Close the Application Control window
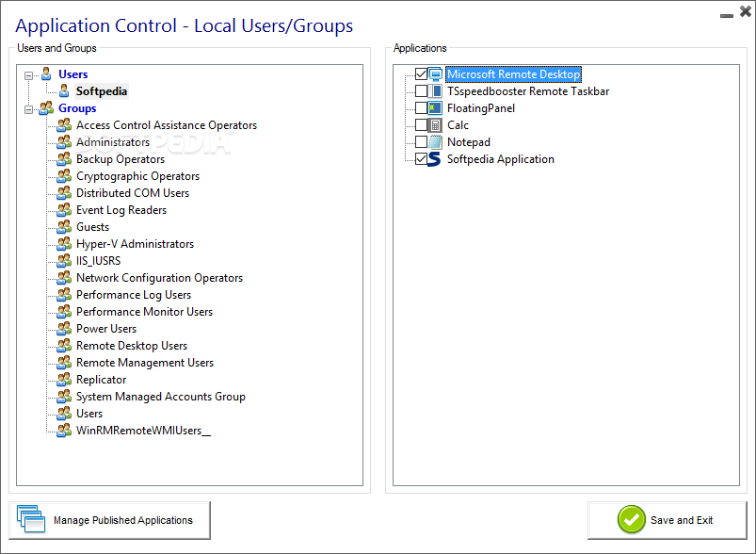The image size is (756, 554). coord(746,11)
